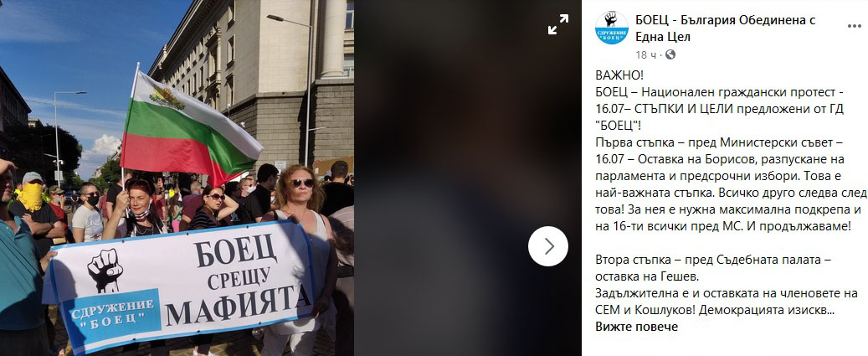Viewport: 868px width, 356px height.
Task: Enter fullscreen with the expand arrows icon
Action: coord(558,24)
